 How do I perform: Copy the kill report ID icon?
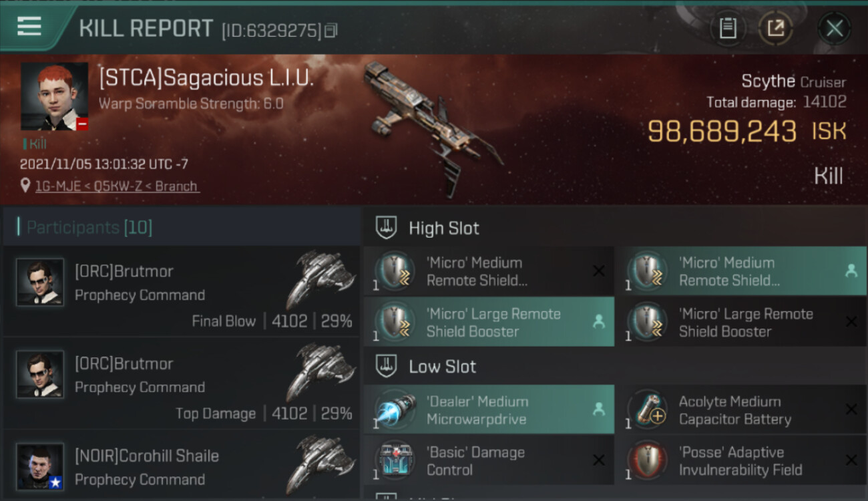click(331, 30)
